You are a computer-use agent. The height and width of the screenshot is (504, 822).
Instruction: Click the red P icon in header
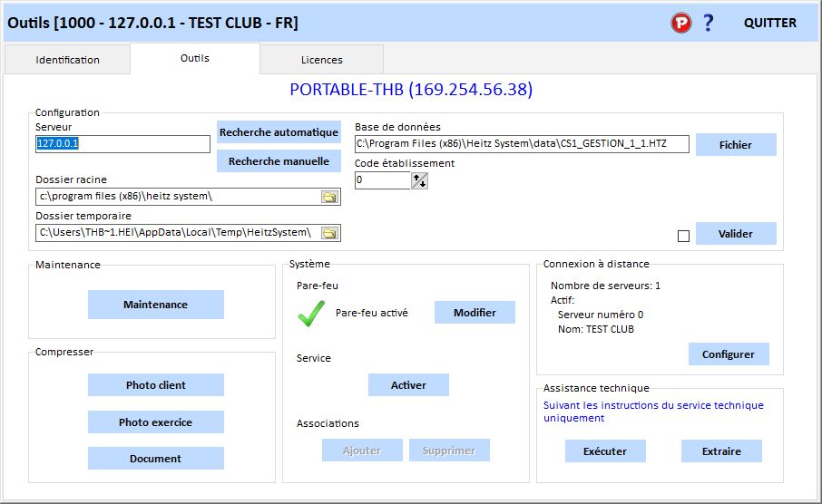[x=680, y=24]
